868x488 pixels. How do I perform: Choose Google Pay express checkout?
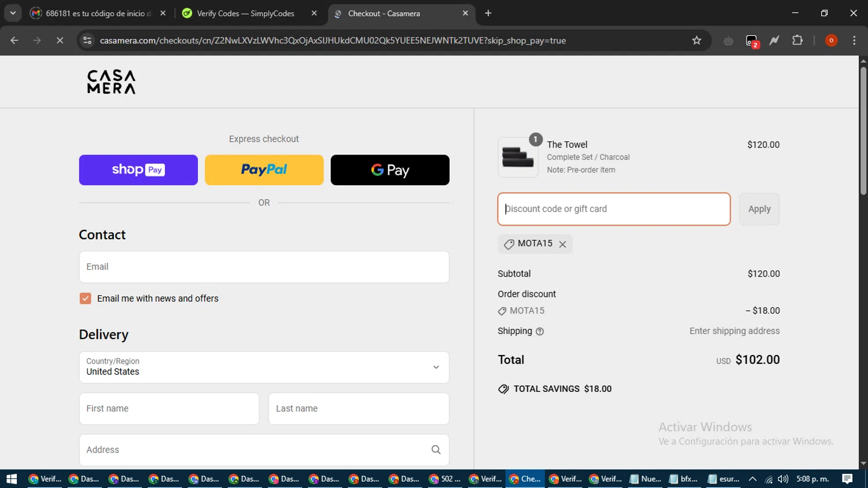pos(390,170)
